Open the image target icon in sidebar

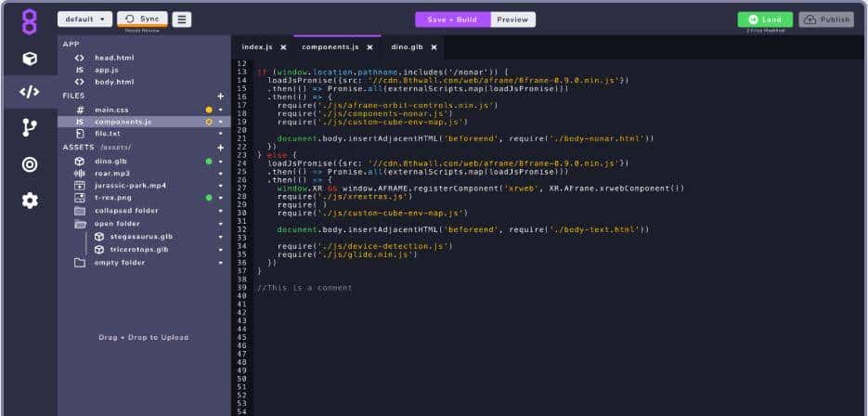[30, 164]
